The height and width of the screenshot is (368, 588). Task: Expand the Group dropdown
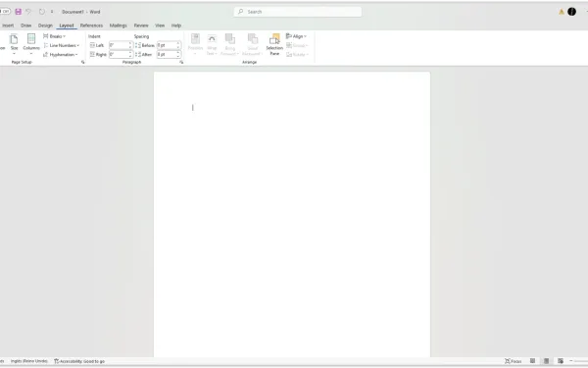point(297,45)
